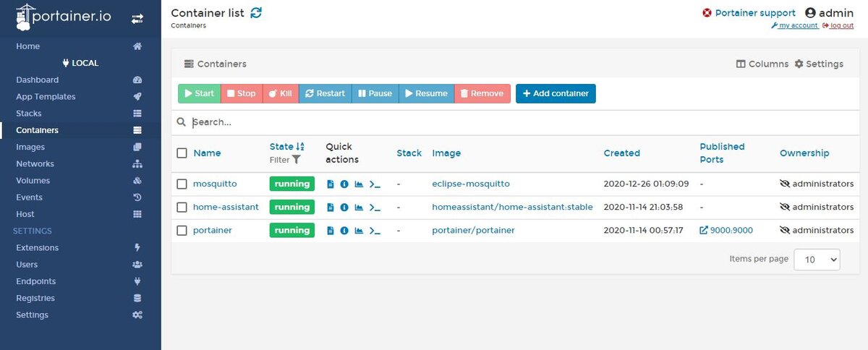868x350 pixels.
Task: Open Users in the sidebar
Action: [x=27, y=265]
